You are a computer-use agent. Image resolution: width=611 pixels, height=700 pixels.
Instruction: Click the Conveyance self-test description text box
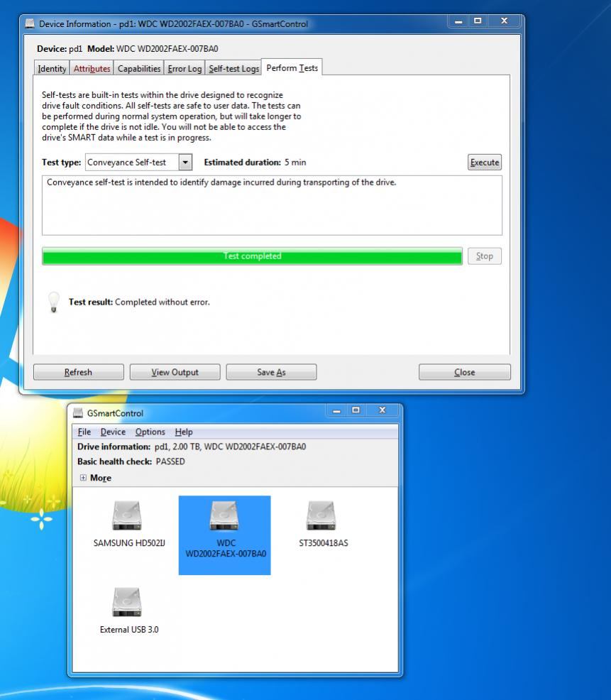(x=272, y=205)
